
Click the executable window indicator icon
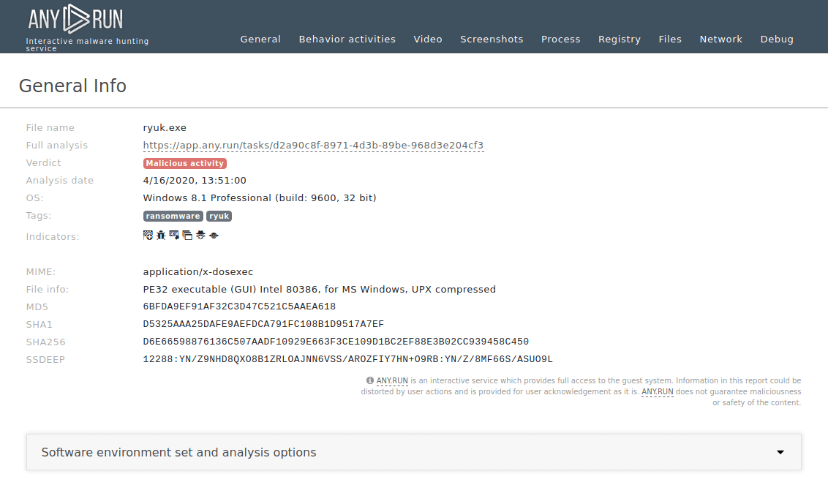click(x=173, y=235)
